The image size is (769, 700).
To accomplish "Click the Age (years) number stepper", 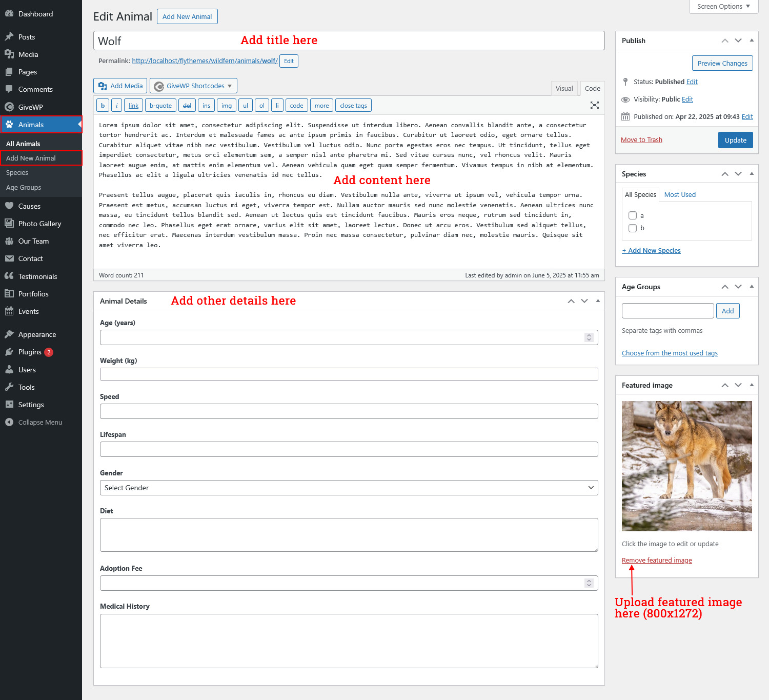I will click(589, 337).
